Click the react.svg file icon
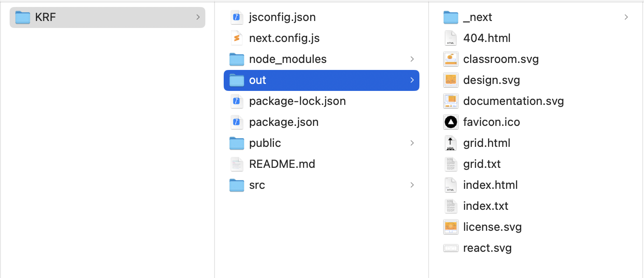 [x=450, y=248]
